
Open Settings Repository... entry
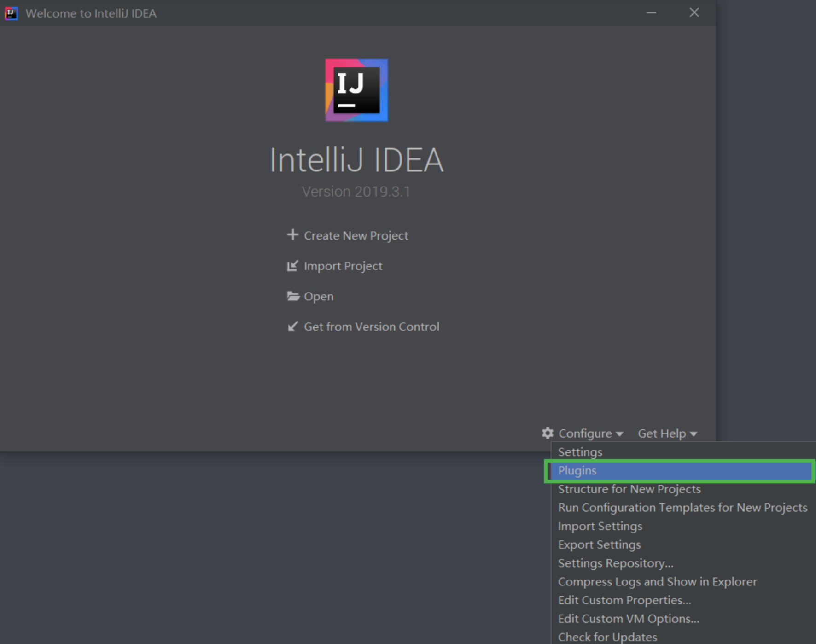683,563
